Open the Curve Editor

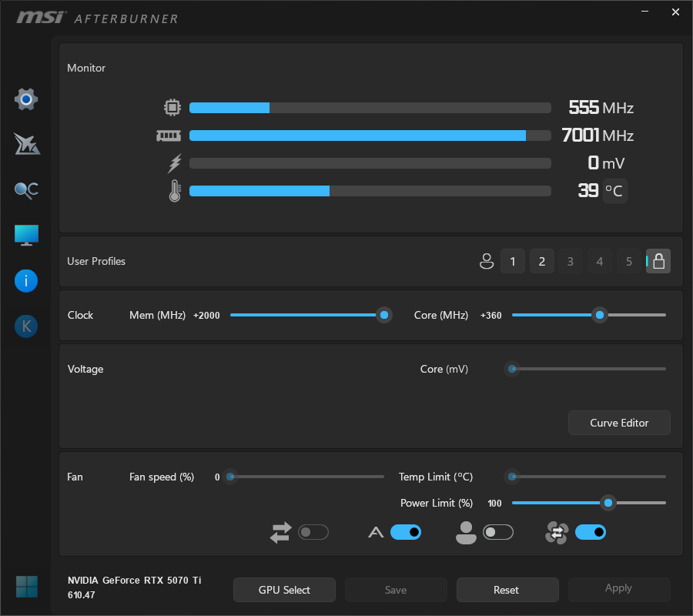pyautogui.click(x=619, y=423)
